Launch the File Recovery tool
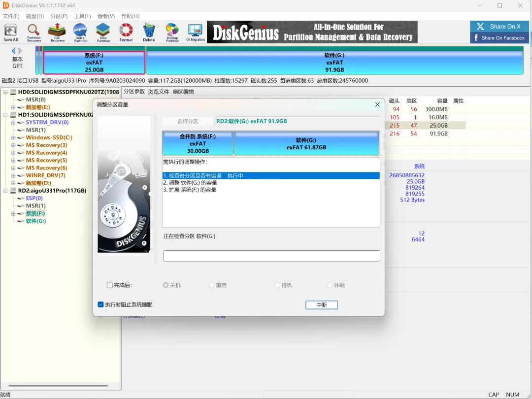The height and width of the screenshot is (399, 532). 57,33
